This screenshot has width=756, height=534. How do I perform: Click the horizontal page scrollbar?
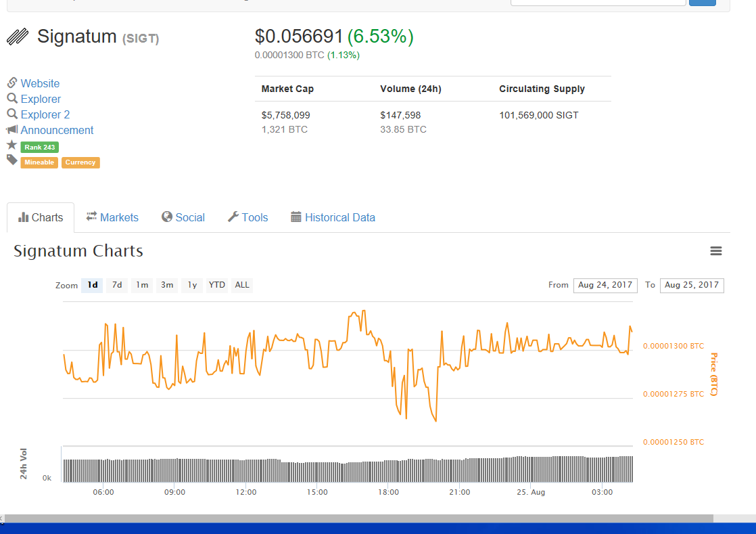[x=358, y=518]
